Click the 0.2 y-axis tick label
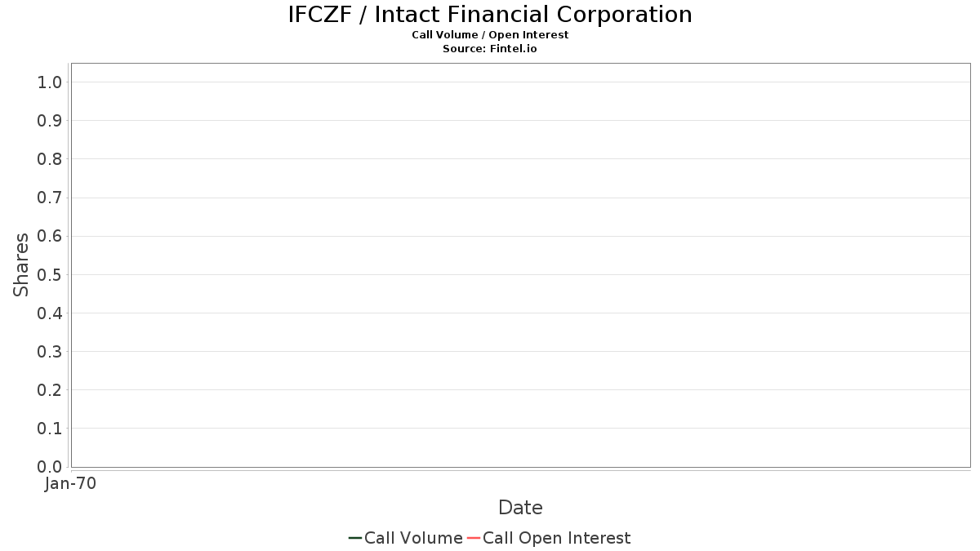 tap(50, 390)
